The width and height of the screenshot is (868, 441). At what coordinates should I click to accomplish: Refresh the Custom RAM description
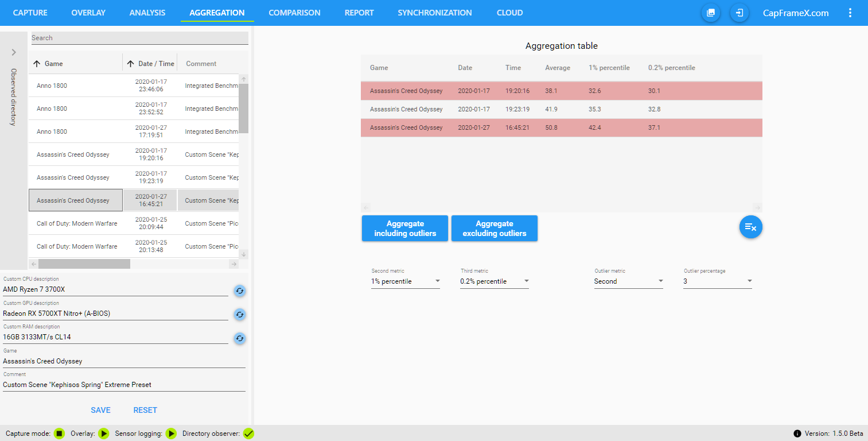(240, 338)
